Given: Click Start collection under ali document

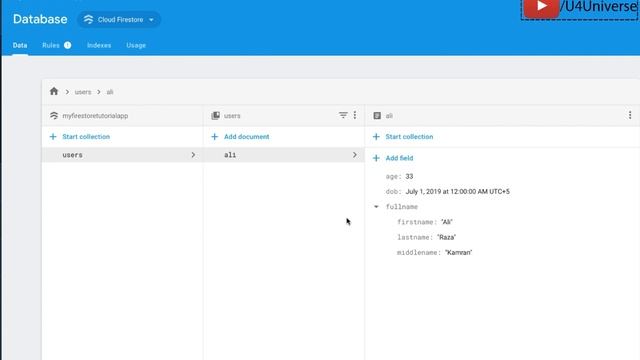Looking at the screenshot, I should [x=409, y=137].
